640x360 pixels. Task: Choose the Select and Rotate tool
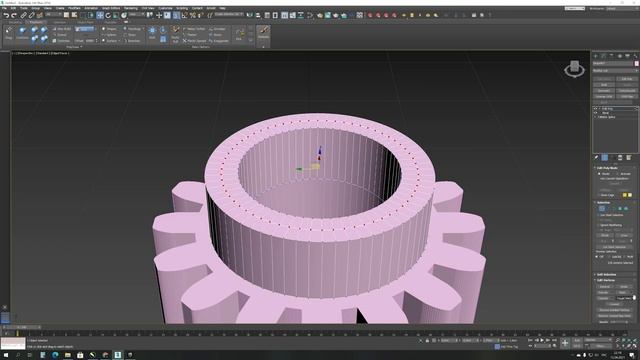coord(108,15)
